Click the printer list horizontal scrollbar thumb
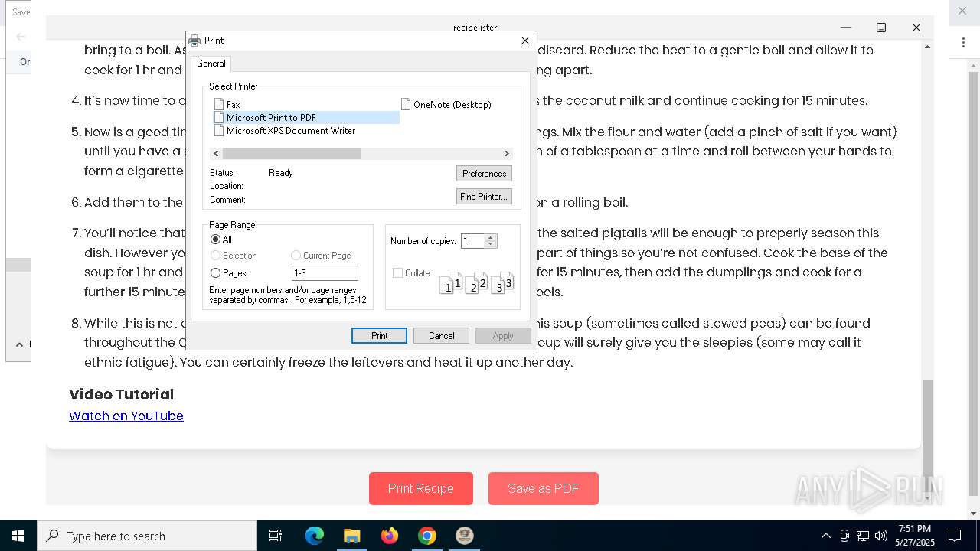The image size is (980, 551). pyautogui.click(x=292, y=153)
